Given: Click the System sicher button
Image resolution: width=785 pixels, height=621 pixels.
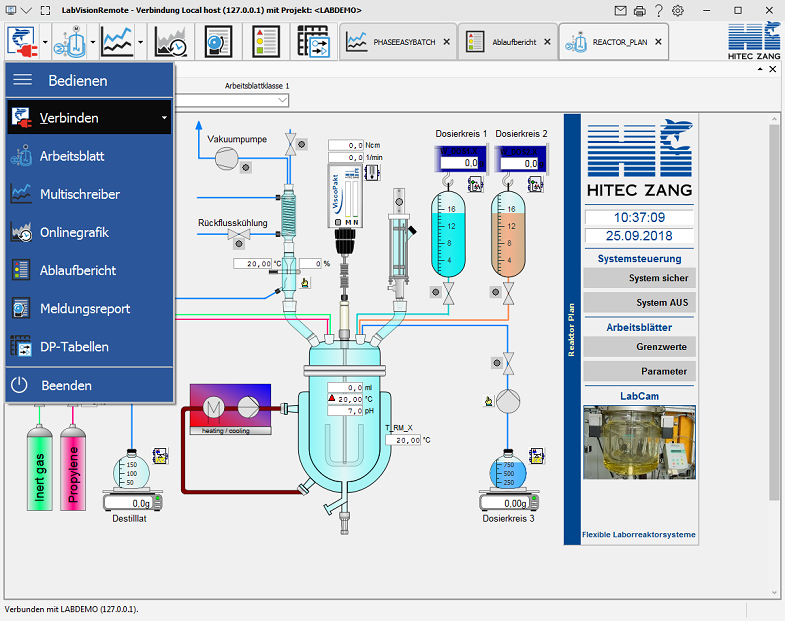Looking at the screenshot, I should pyautogui.click(x=639, y=278).
